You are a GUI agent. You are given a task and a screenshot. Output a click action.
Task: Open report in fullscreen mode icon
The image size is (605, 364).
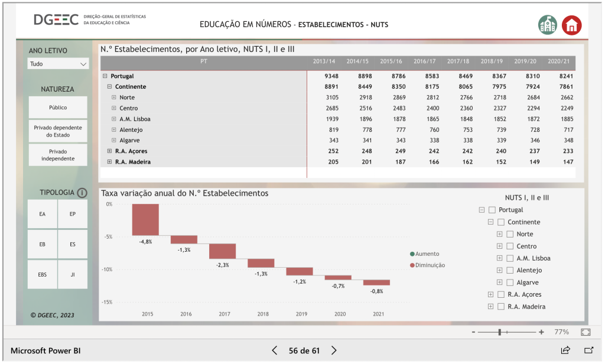588,350
